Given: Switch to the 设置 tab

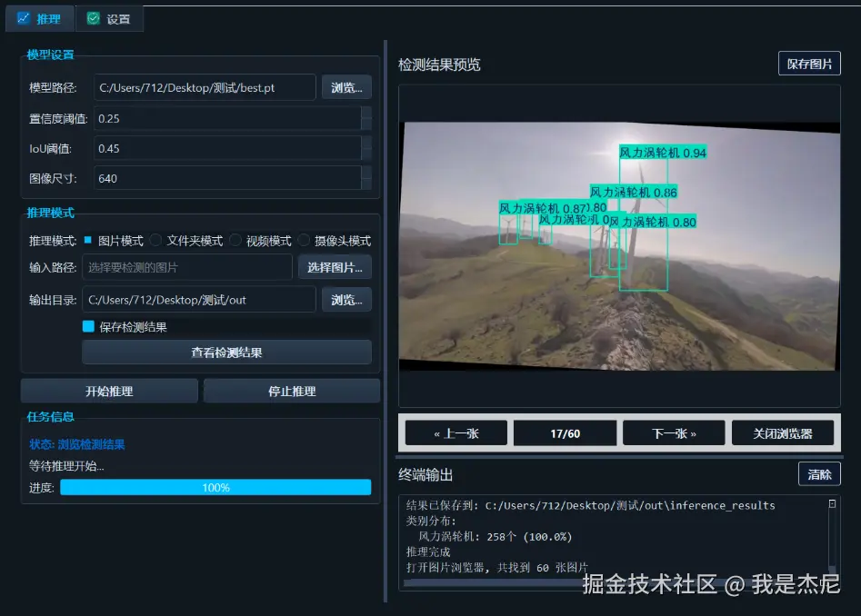Looking at the screenshot, I should (x=109, y=18).
